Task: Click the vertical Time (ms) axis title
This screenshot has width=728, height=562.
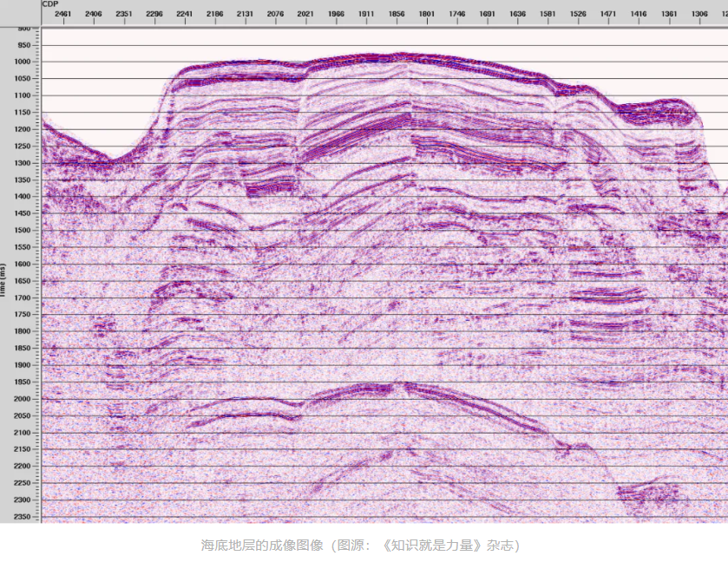Action: [4, 282]
